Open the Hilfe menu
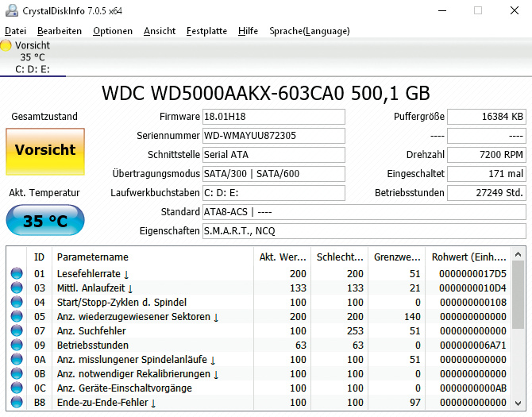The width and height of the screenshot is (532, 417). [x=248, y=31]
